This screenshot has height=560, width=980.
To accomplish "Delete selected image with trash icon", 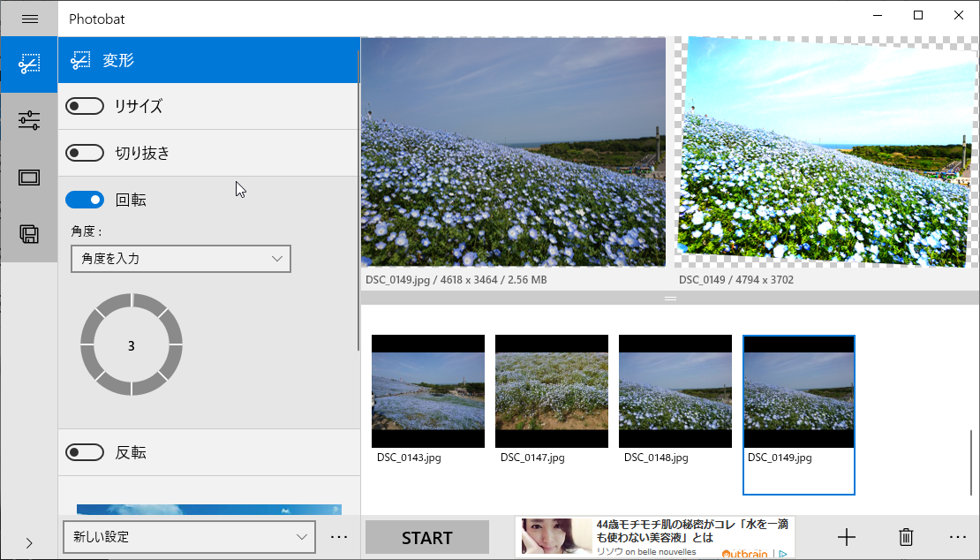I will click(906, 537).
